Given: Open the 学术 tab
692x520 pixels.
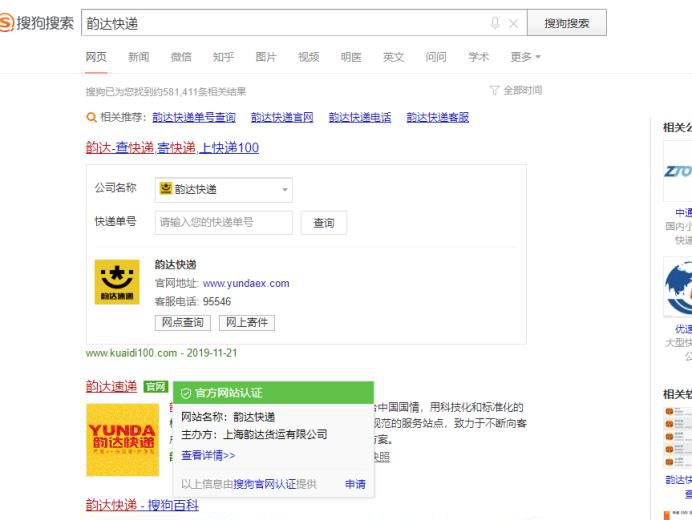Looking at the screenshot, I should 478,57.
